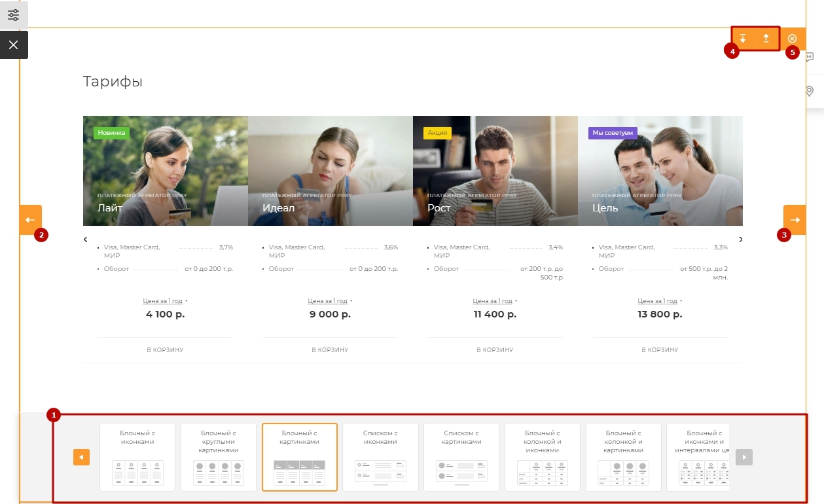
Task: Open the Цель tariff card image
Action: [x=660, y=171]
